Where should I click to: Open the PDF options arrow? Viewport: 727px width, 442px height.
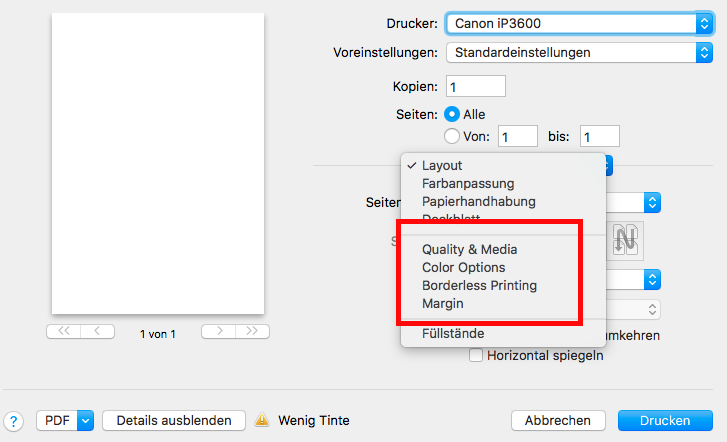coord(85,421)
